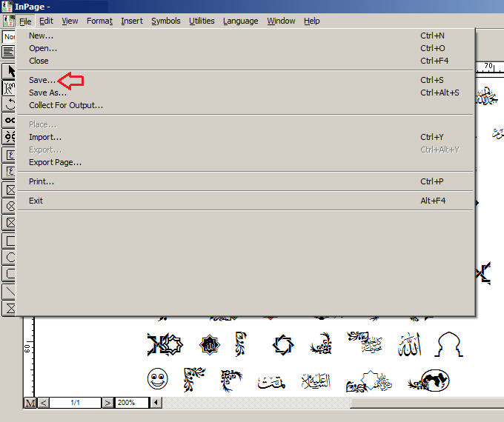Screen dimensions: 504x422
Task: Select the plain rectangle box tool
Action: (x=10, y=240)
